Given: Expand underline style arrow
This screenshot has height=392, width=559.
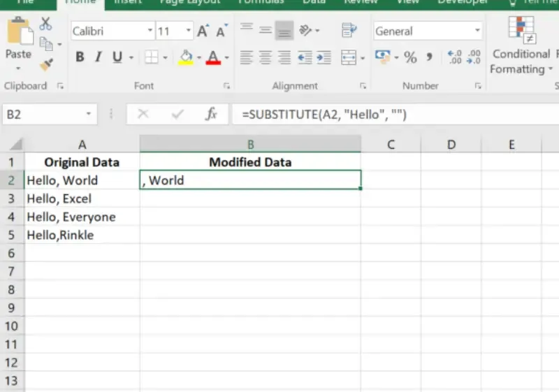Looking at the screenshot, I should (131, 57).
